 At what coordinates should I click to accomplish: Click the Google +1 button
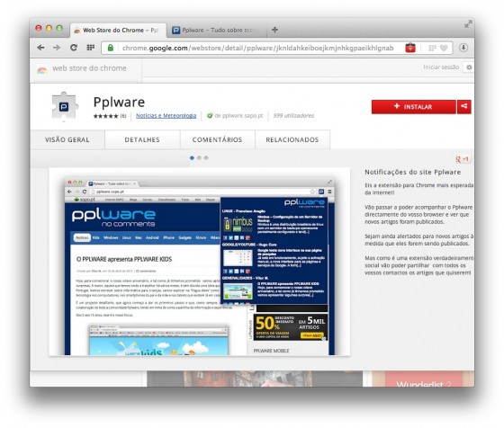[x=463, y=159]
